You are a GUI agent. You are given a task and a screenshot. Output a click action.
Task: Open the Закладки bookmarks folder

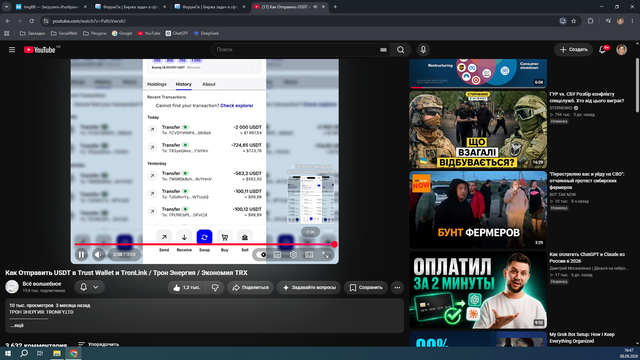(32, 33)
